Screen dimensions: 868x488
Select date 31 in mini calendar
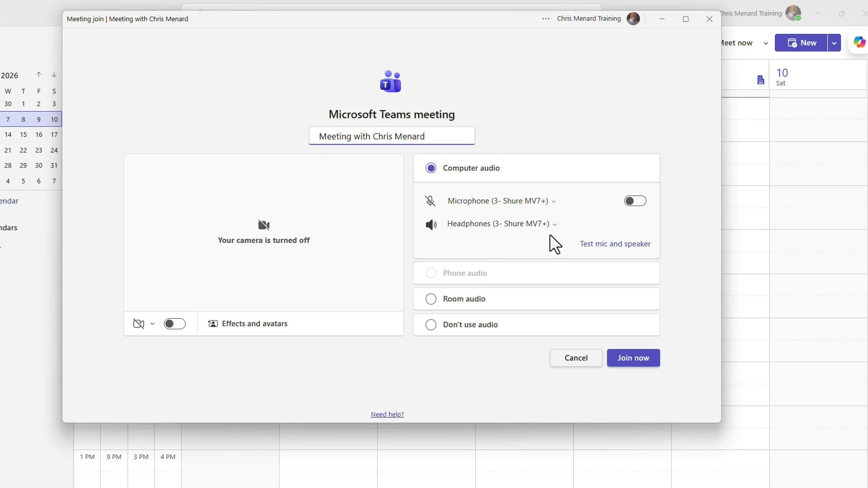(54, 165)
